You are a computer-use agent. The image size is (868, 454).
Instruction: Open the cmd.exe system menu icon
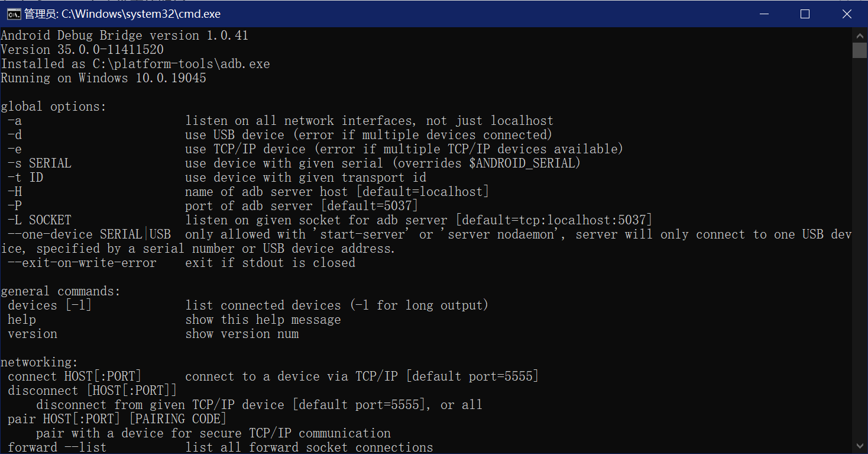click(14, 14)
